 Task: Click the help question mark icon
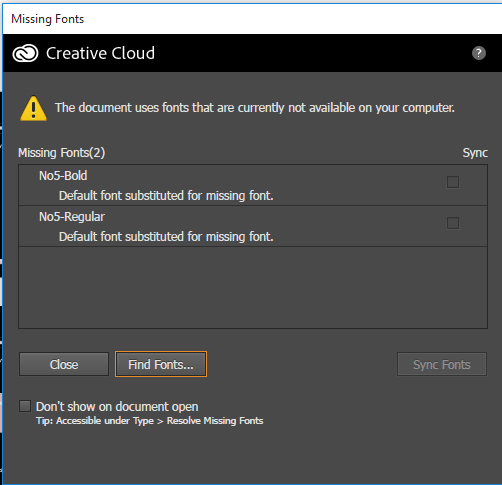pos(479,53)
